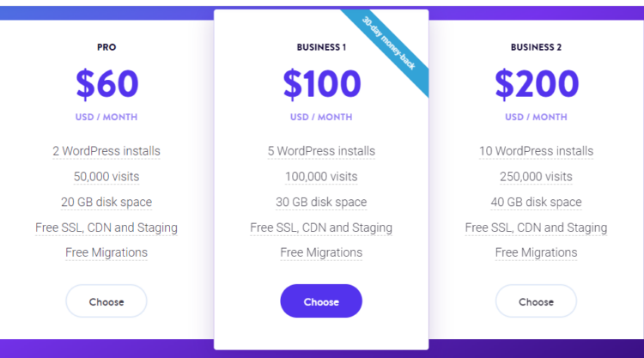Choose the Pro plan button
Screen dimensions: 644x358
[x=106, y=301]
